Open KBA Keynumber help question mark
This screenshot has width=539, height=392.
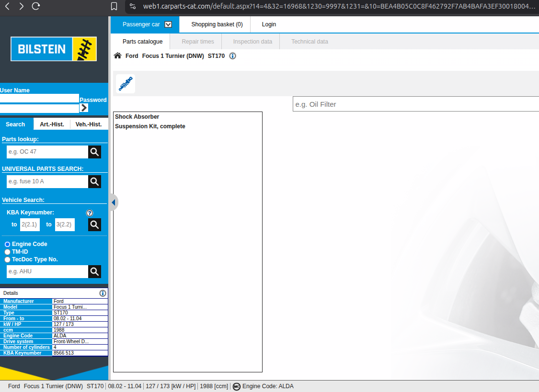90,213
